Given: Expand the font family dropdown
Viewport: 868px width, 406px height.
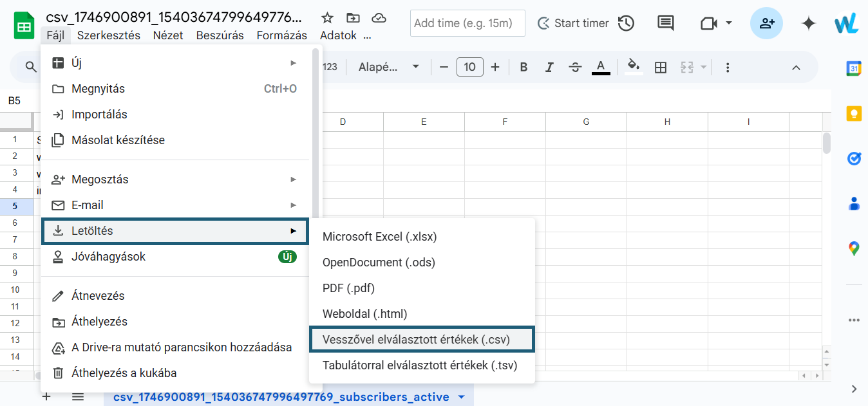Looking at the screenshot, I should 389,67.
